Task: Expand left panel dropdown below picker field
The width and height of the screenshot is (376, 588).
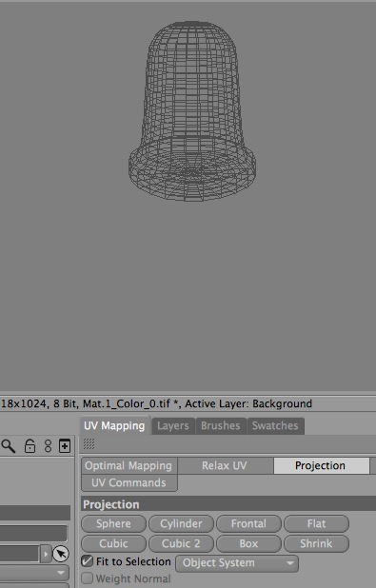Action: pos(34,573)
